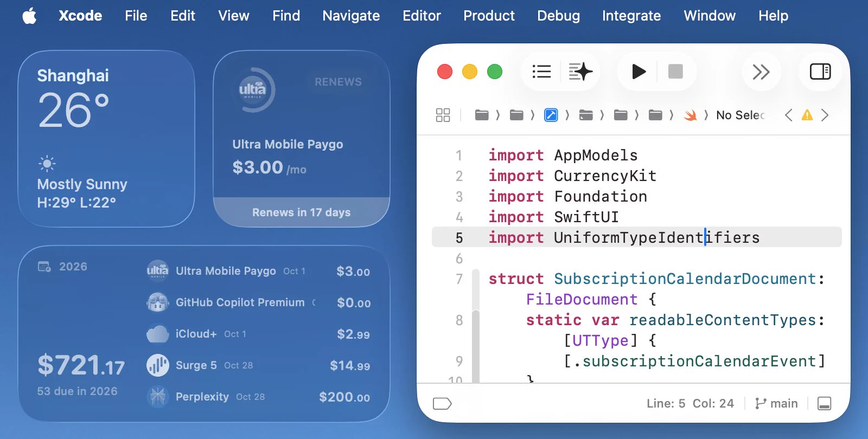Click the yellow warning issue icon
Image resolution: width=868 pixels, height=439 pixels.
tap(807, 115)
